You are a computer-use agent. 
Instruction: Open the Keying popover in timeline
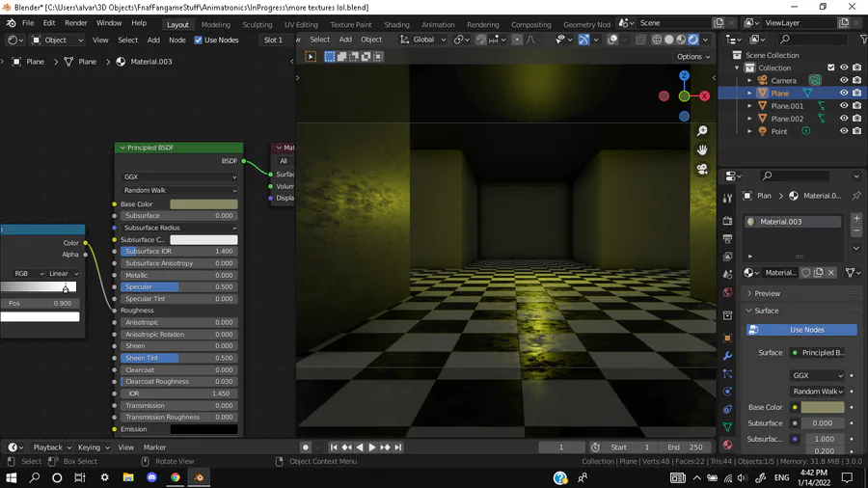(x=93, y=447)
